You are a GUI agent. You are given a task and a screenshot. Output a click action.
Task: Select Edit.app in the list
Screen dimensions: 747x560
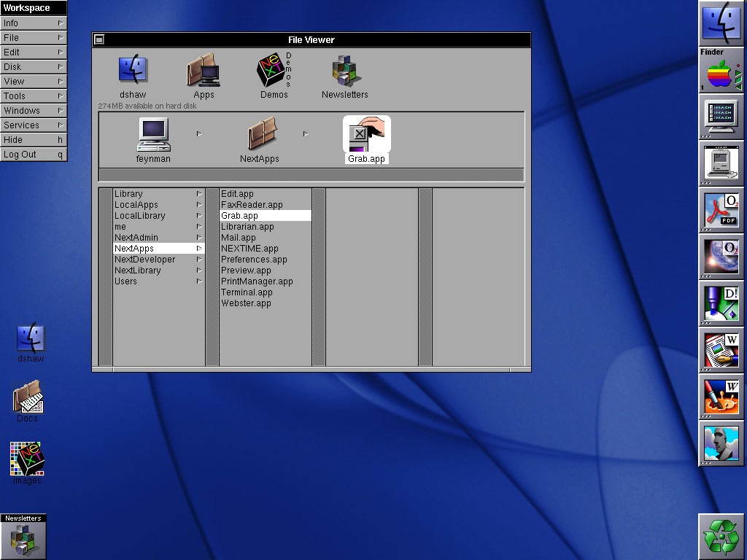[266, 194]
